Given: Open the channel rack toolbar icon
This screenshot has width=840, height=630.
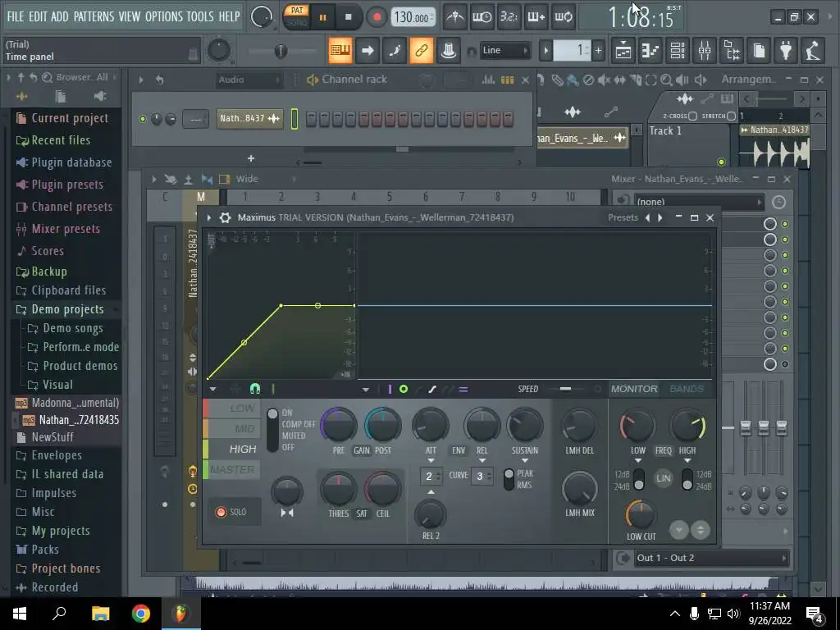Looking at the screenshot, I should tap(678, 51).
